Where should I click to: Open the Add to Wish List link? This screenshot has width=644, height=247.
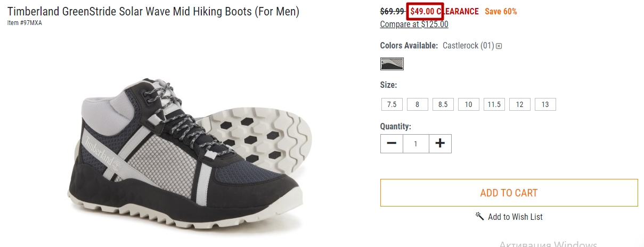[x=515, y=217]
